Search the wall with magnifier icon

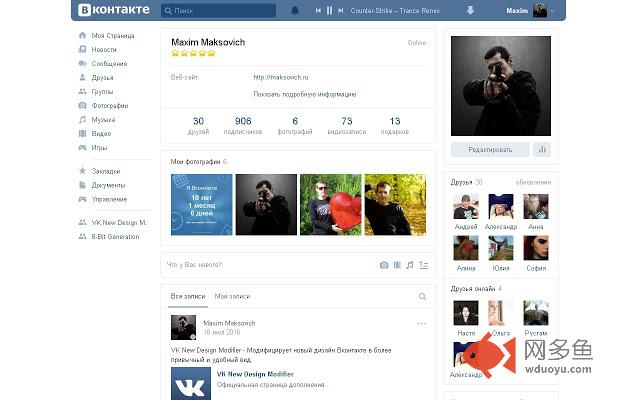(x=422, y=297)
